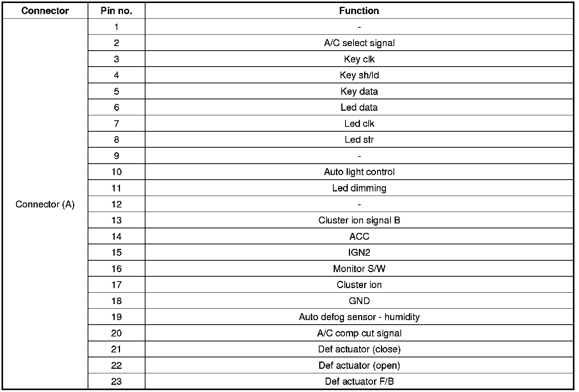579x392 pixels.
Task: Click the Led dimming cell
Action: click(x=359, y=188)
